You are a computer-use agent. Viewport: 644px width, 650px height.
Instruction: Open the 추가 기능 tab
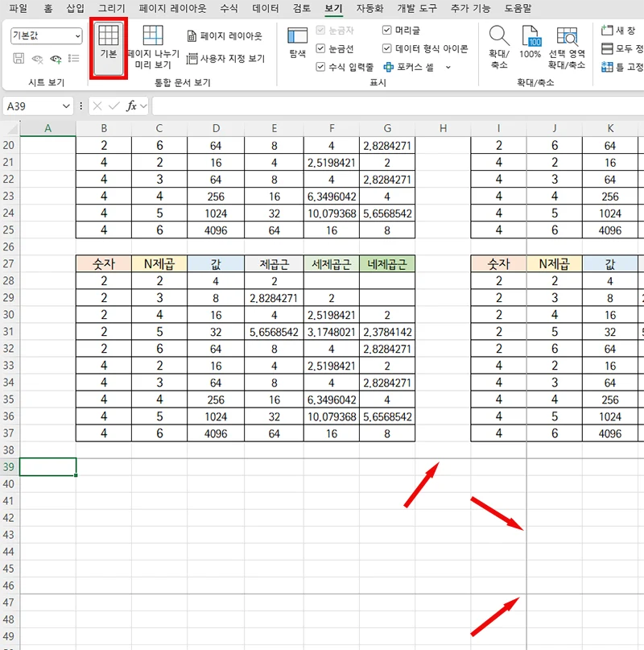point(470,8)
